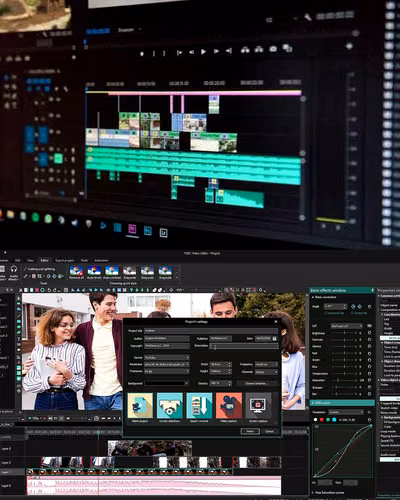The height and width of the screenshot is (500, 400).
Task: Click the rotate counter-clockwise icon next to Angle
Action: [353, 306]
